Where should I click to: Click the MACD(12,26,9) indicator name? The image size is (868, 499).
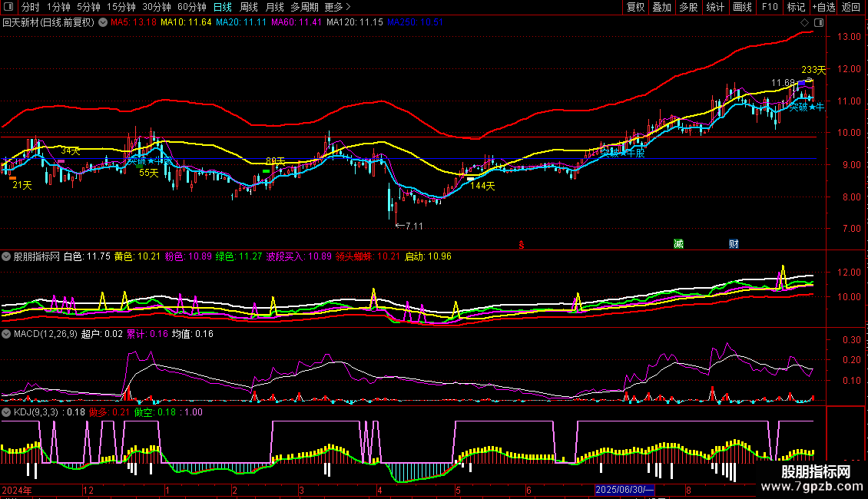coord(45,334)
